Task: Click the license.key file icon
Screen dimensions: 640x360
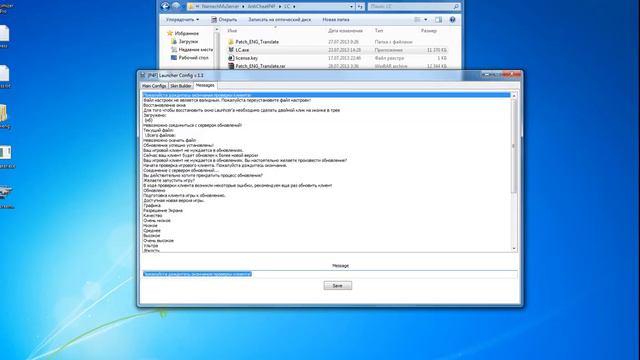Action: 231,58
